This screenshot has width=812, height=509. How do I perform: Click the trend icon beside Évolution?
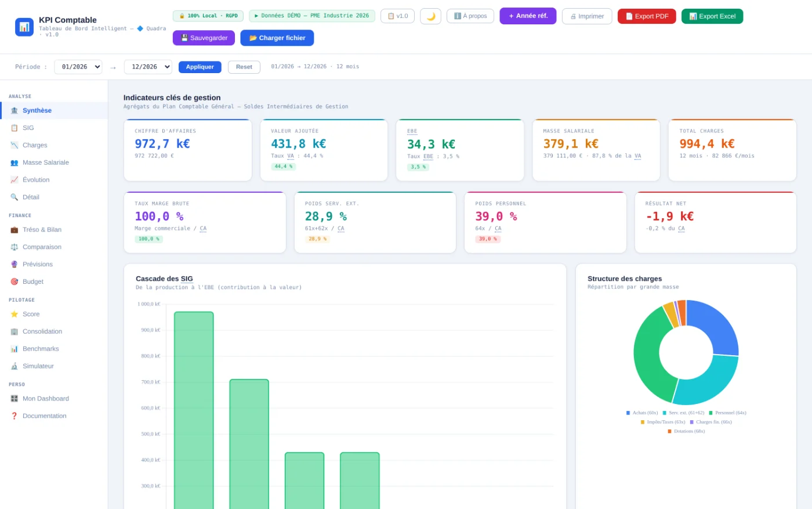point(14,180)
